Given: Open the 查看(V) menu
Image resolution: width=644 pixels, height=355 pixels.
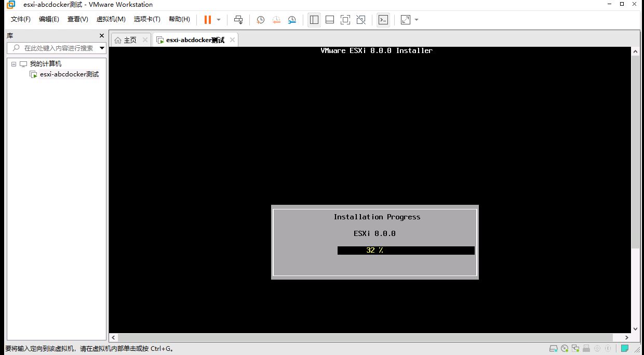Looking at the screenshot, I should [x=77, y=19].
